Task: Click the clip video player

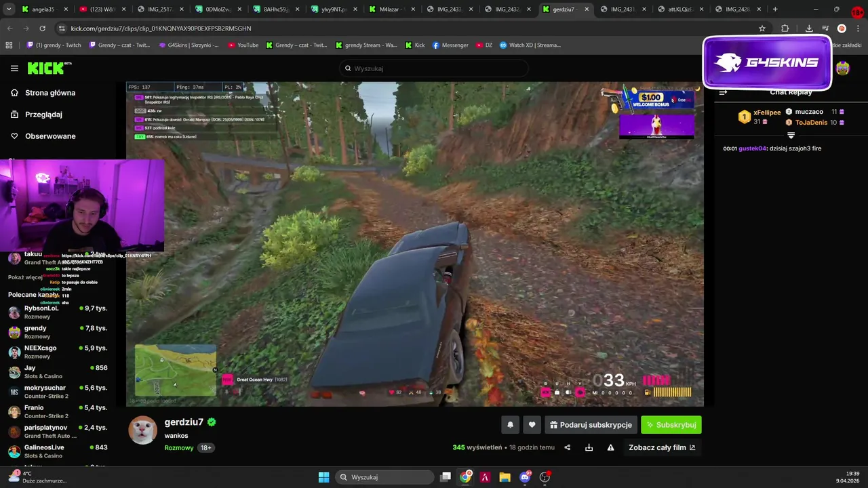Action: (x=414, y=244)
